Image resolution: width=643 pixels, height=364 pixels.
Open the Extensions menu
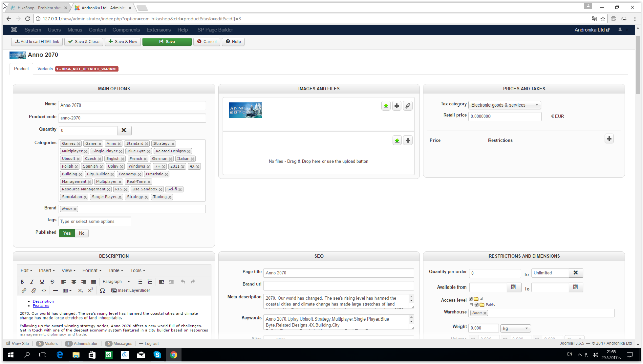[159, 30]
